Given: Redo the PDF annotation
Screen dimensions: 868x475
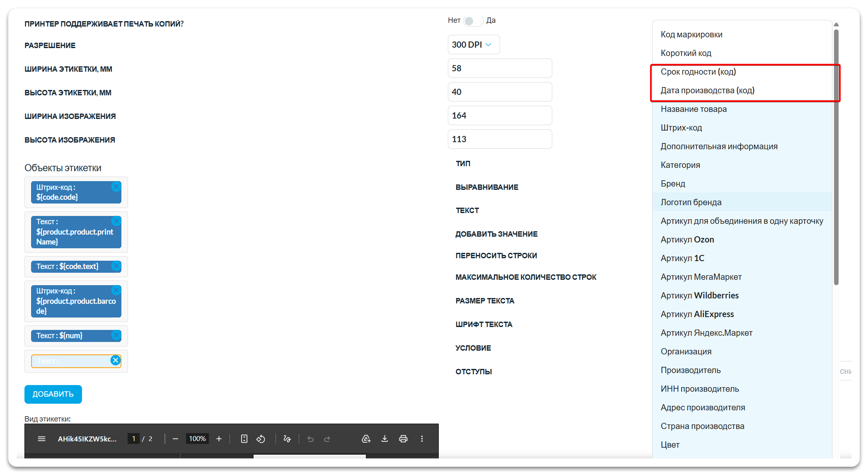Looking at the screenshot, I should [x=327, y=439].
